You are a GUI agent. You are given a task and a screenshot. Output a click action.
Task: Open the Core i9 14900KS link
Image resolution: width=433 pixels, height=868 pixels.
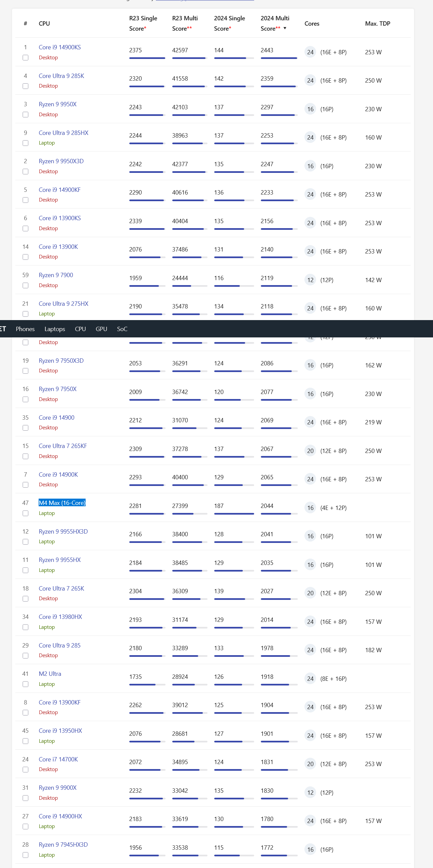point(60,47)
